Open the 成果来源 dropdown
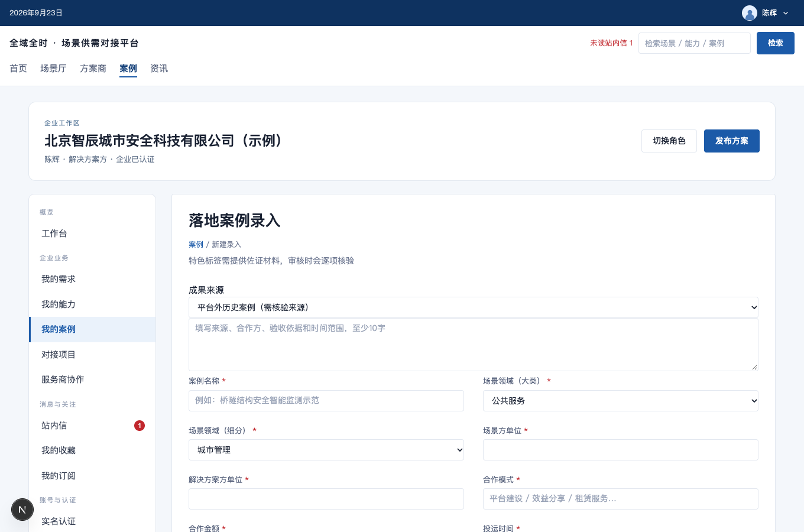804x532 pixels. [474, 307]
